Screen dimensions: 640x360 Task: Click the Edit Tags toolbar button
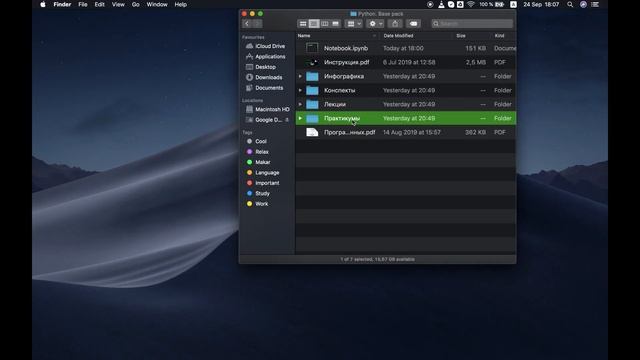[x=413, y=24]
